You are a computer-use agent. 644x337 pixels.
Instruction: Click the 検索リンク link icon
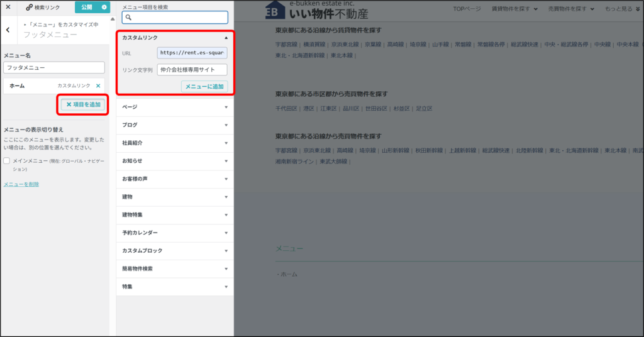[30, 8]
